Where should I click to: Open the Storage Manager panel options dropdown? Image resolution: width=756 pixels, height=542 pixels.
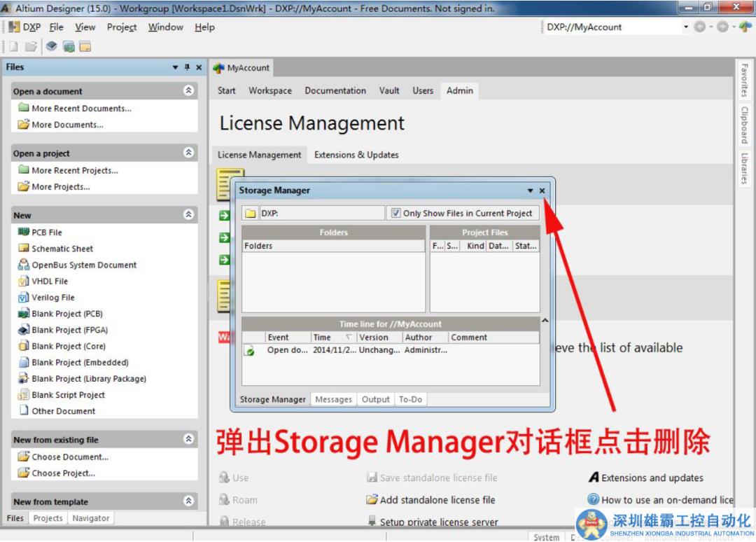pos(530,190)
